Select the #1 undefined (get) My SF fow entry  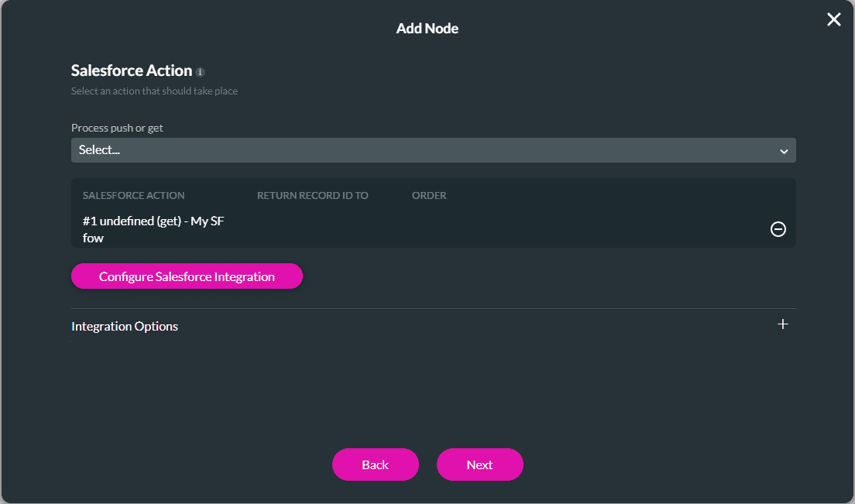(153, 229)
